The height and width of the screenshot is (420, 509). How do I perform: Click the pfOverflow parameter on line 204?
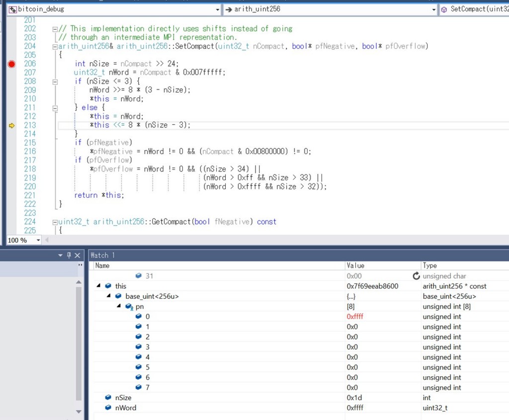pyautogui.click(x=405, y=46)
